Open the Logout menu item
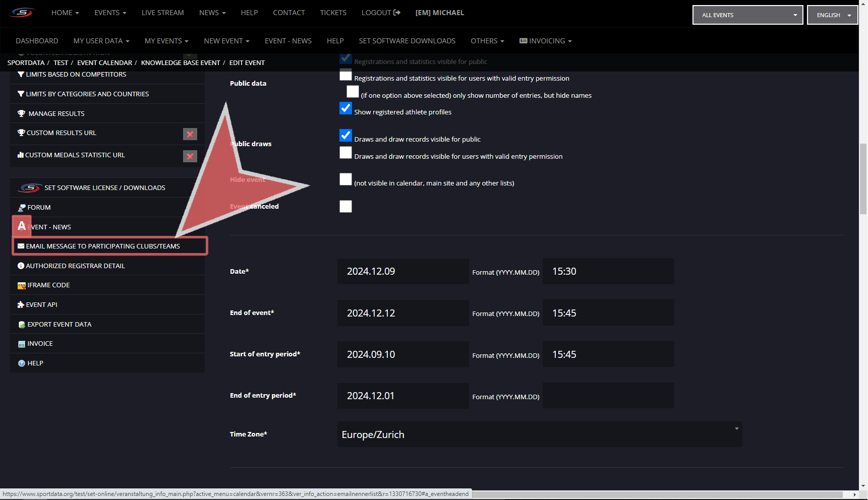Image resolution: width=868 pixels, height=500 pixels. coord(381,13)
